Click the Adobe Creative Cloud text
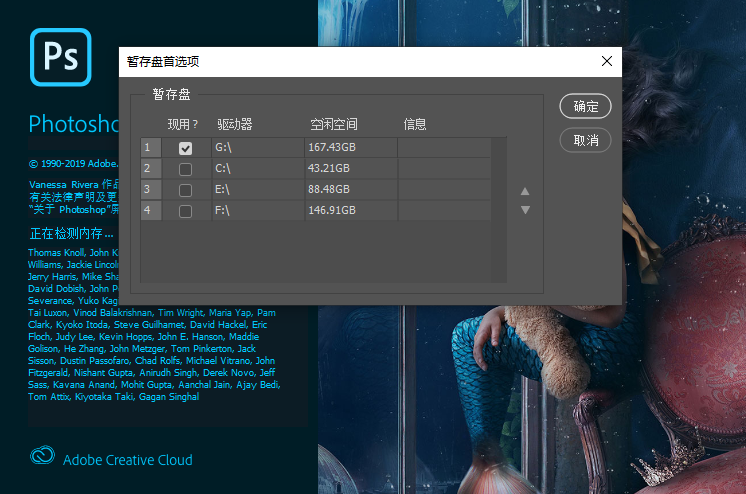Screen dimensions: 746x494 (x=128, y=460)
